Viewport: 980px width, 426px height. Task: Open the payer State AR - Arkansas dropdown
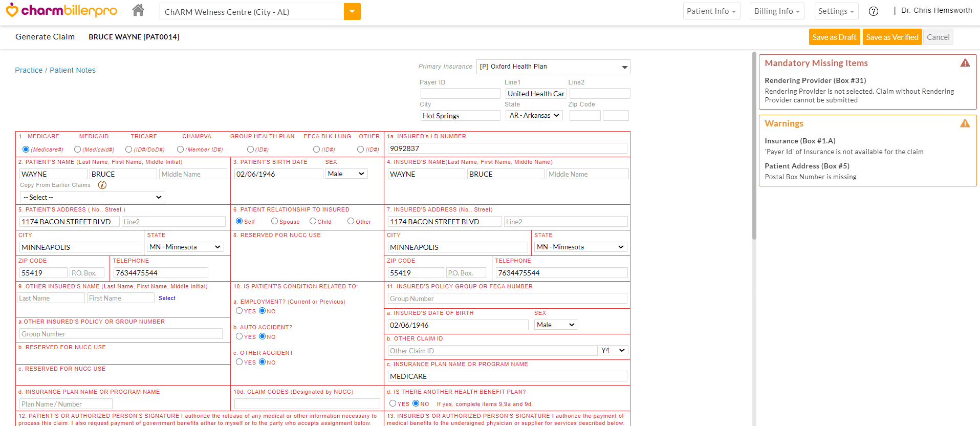point(534,116)
